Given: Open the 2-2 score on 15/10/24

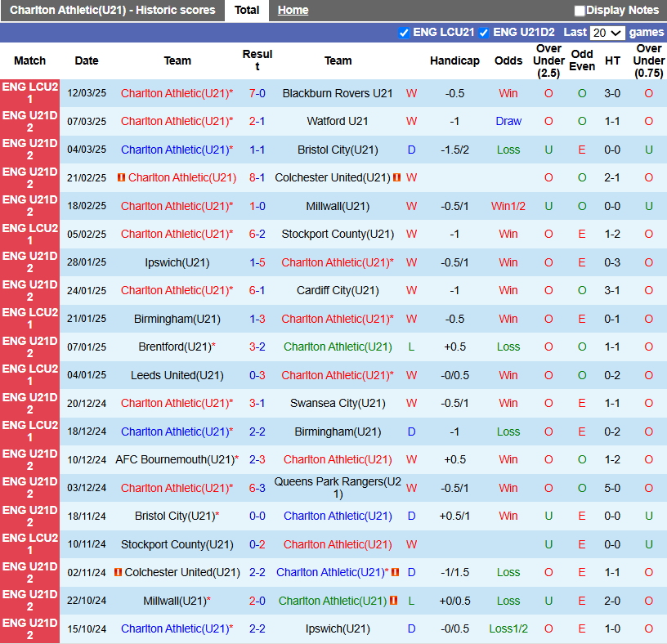Looking at the screenshot, I should pyautogui.click(x=257, y=628).
